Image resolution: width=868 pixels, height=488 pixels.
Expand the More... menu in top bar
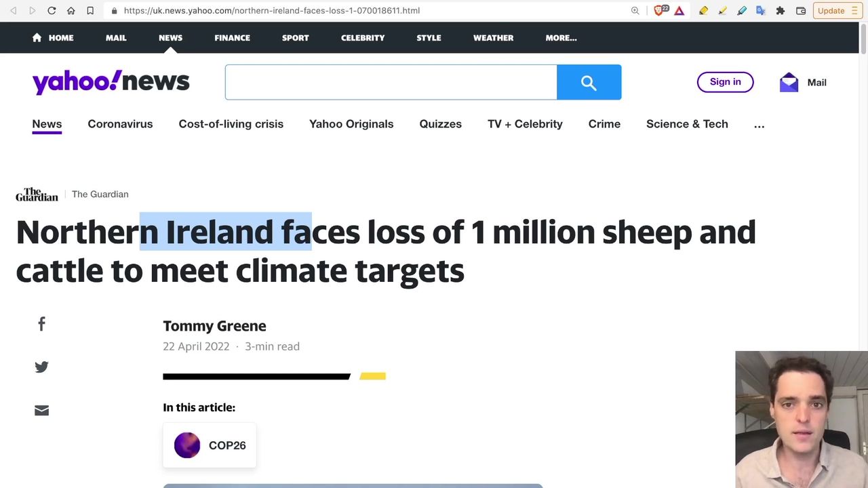click(561, 38)
